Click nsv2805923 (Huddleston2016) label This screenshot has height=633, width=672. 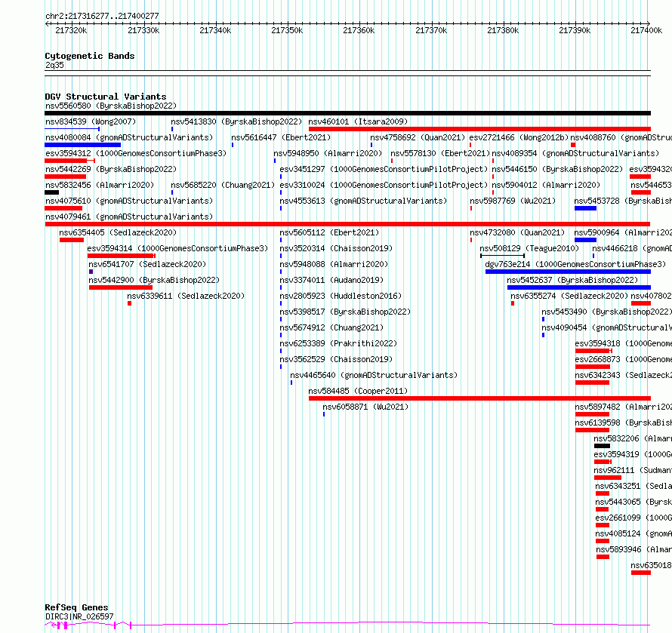(341, 296)
